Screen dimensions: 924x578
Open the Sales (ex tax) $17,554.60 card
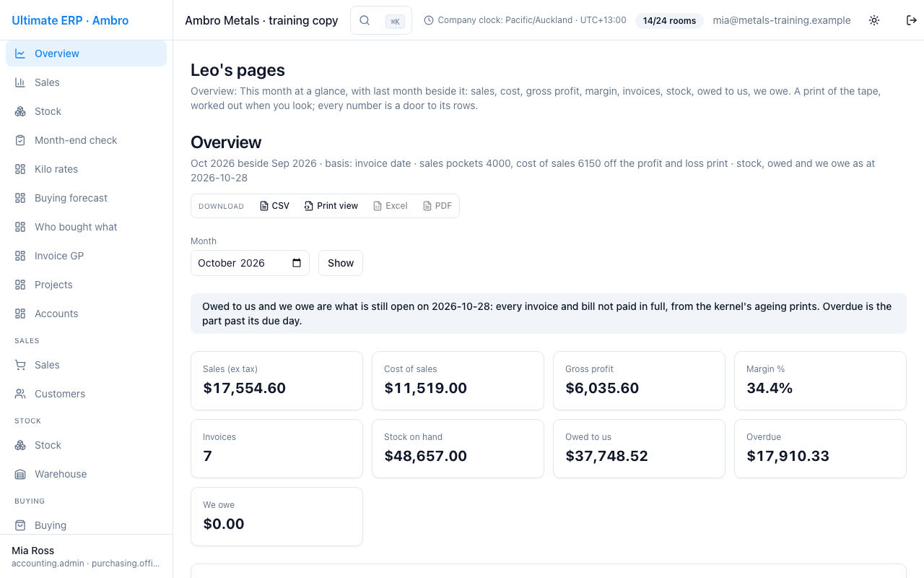(x=276, y=381)
